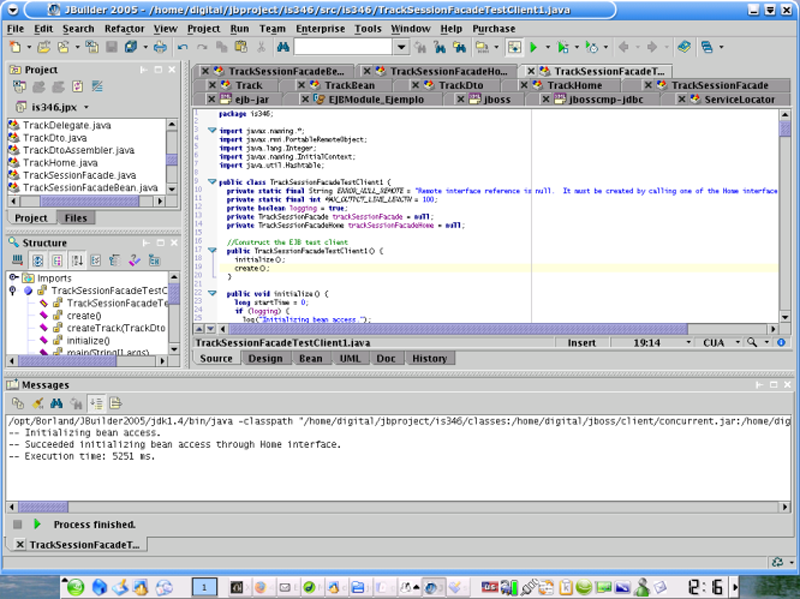Expand the Imports node in Structure tree

tap(12, 278)
